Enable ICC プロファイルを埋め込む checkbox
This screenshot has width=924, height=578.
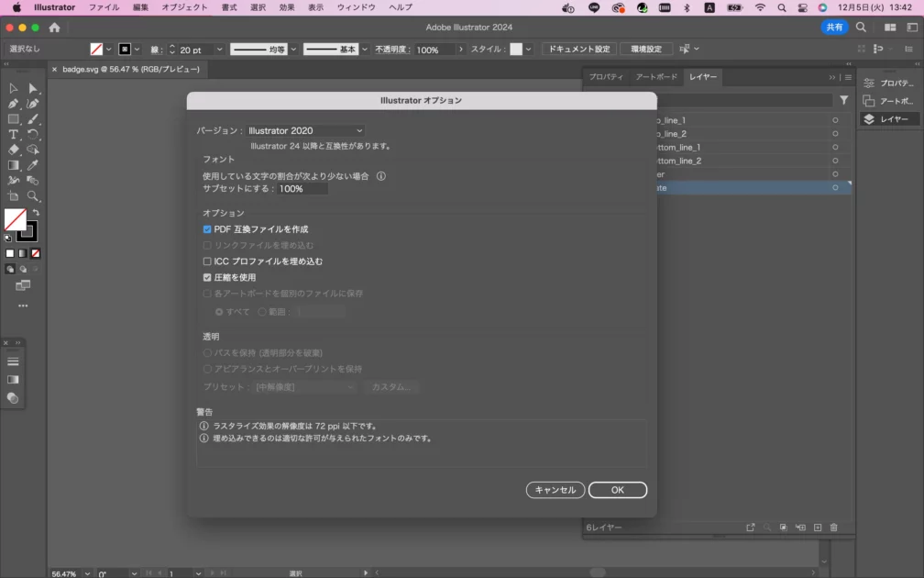point(207,261)
